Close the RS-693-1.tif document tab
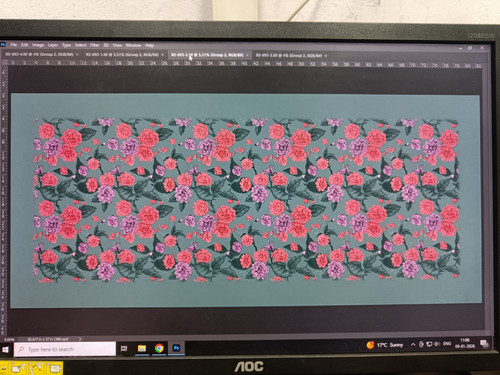The image size is (500, 375). tap(163, 54)
